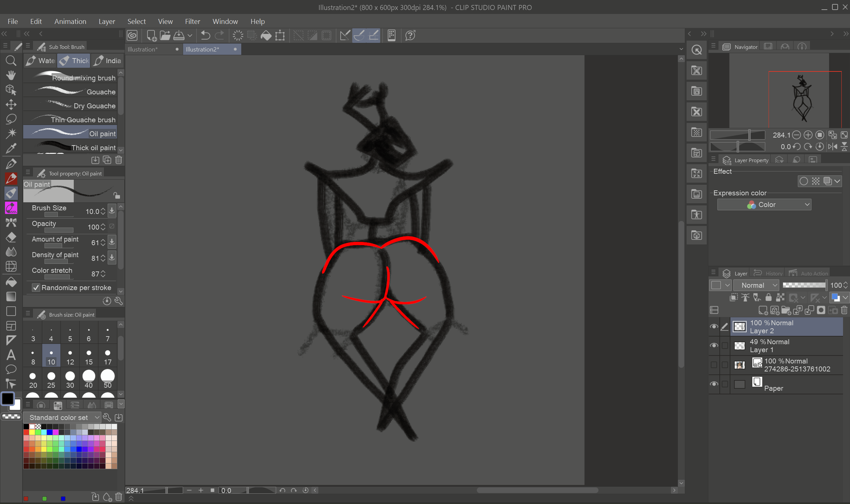The image size is (850, 504).
Task: Select the Auto select magic wand tool
Action: click(11, 134)
